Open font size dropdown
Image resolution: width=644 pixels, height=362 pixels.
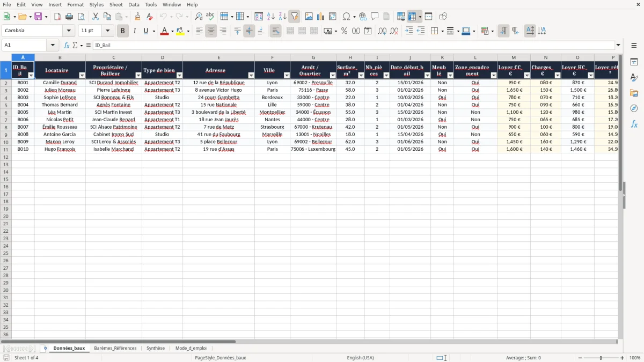click(107, 31)
